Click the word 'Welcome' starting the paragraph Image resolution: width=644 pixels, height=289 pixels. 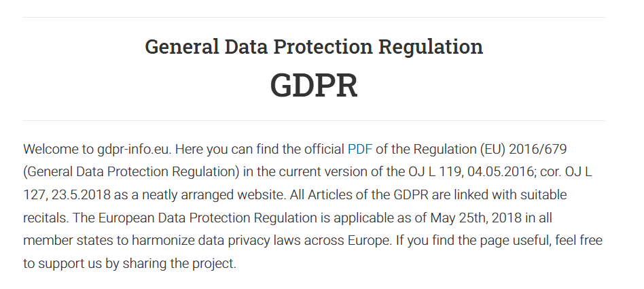click(x=52, y=149)
